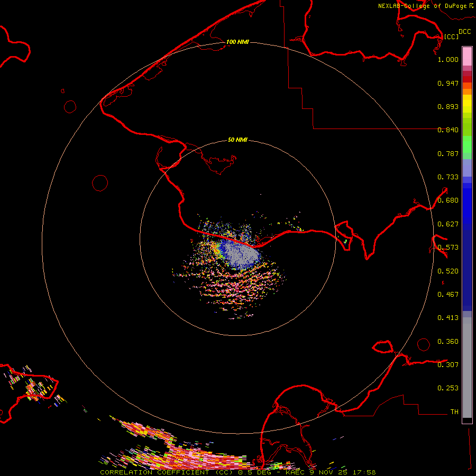The height and width of the screenshot is (476, 476).
Task: Click the 0.947 color scale value
Action: point(448,83)
